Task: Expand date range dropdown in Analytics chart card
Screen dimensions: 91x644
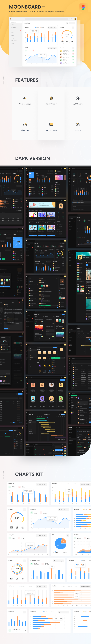Action: click(x=42, y=535)
